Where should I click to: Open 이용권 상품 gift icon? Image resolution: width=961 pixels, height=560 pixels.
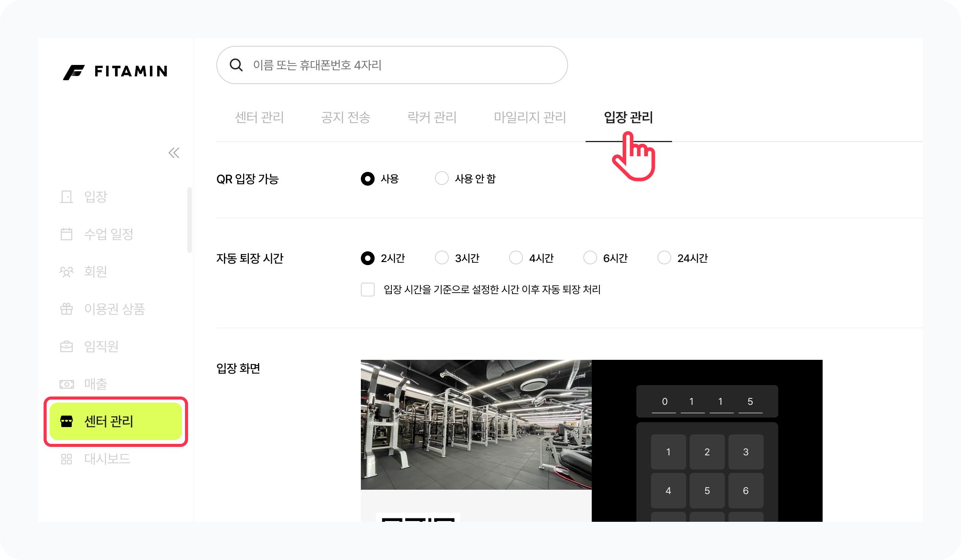point(67,309)
